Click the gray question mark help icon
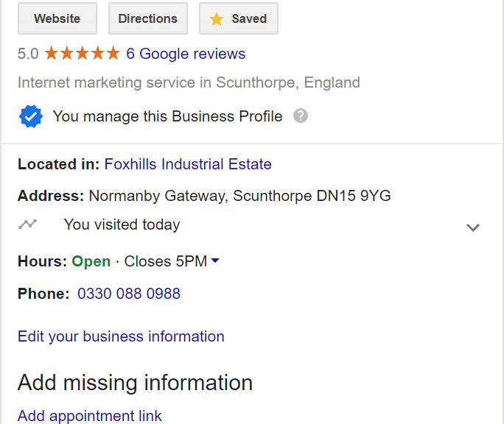This screenshot has height=424, width=504. click(301, 116)
